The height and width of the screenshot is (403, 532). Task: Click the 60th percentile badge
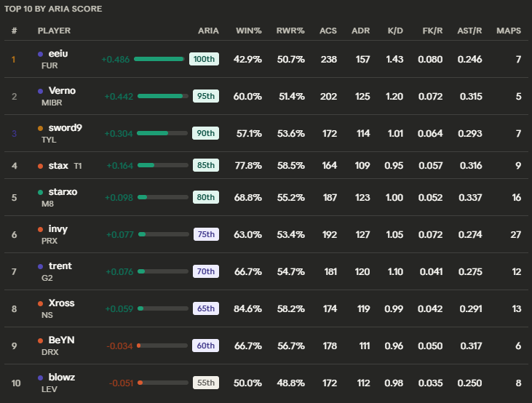pos(205,346)
